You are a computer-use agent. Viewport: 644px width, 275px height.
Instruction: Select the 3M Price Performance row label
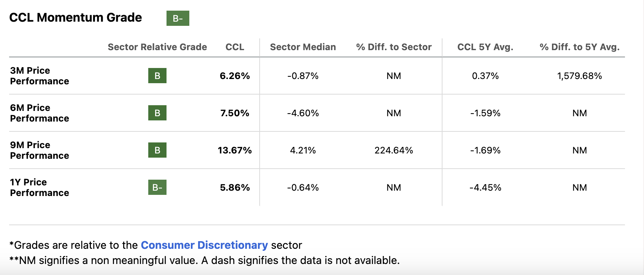40,76
